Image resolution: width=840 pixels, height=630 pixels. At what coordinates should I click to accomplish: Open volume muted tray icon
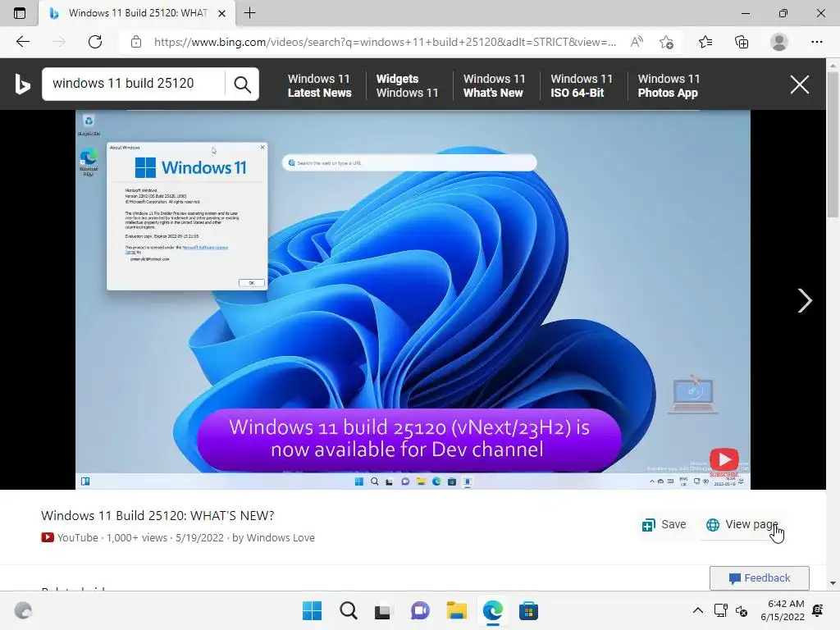(x=742, y=610)
